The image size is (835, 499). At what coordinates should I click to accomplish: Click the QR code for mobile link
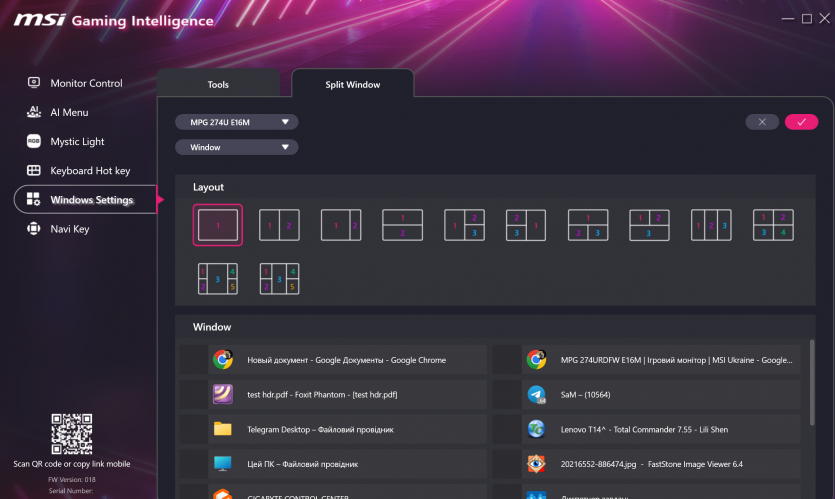coord(71,433)
